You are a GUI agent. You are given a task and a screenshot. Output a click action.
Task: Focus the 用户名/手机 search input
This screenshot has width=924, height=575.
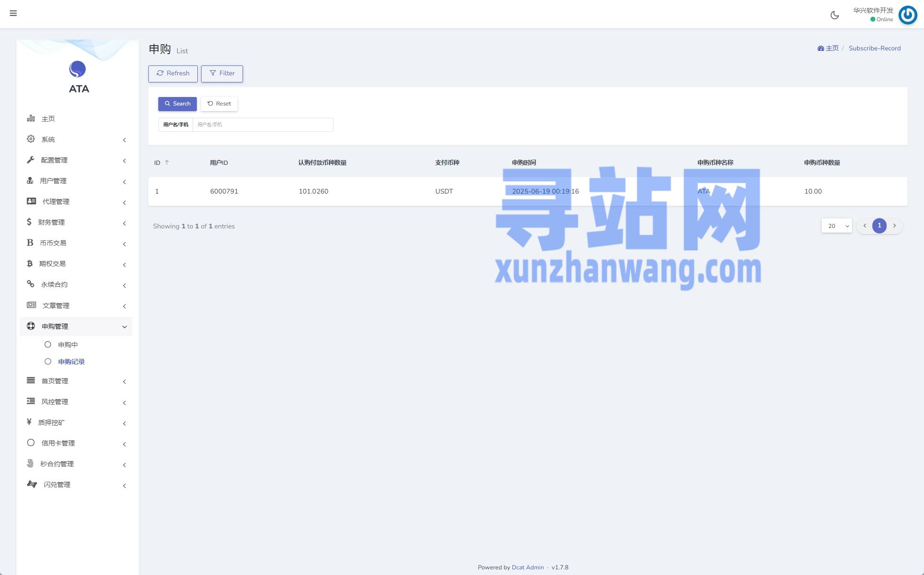pos(263,124)
